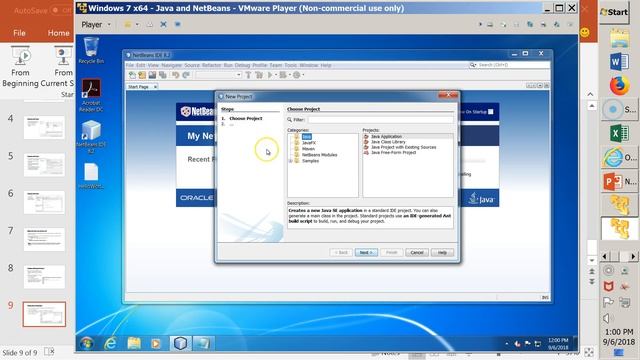The width and height of the screenshot is (640, 360).
Task: Switch to PowerPoint on host taskbar
Action: pos(620,181)
